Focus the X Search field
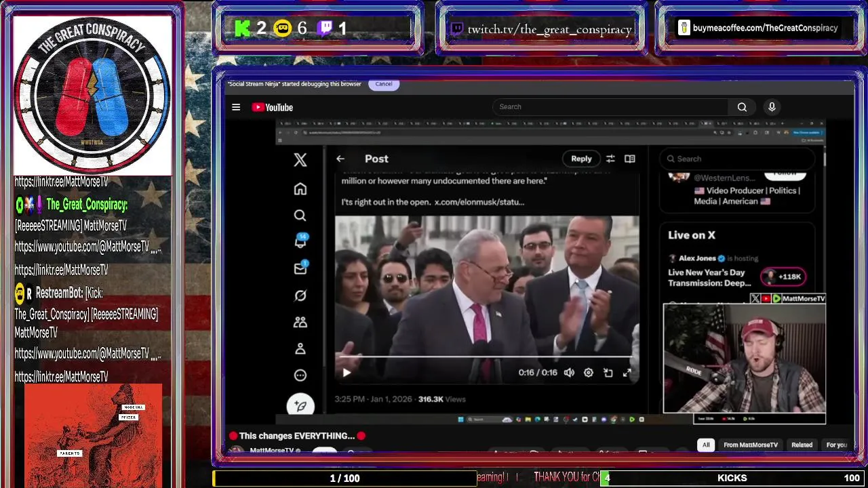 click(x=736, y=159)
